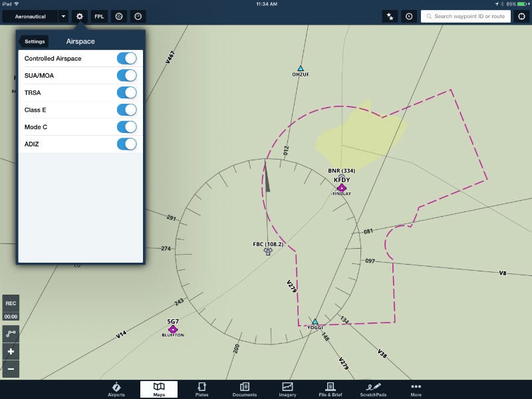Switch to the Airports tab
The height and width of the screenshot is (399, 532).
click(116, 388)
